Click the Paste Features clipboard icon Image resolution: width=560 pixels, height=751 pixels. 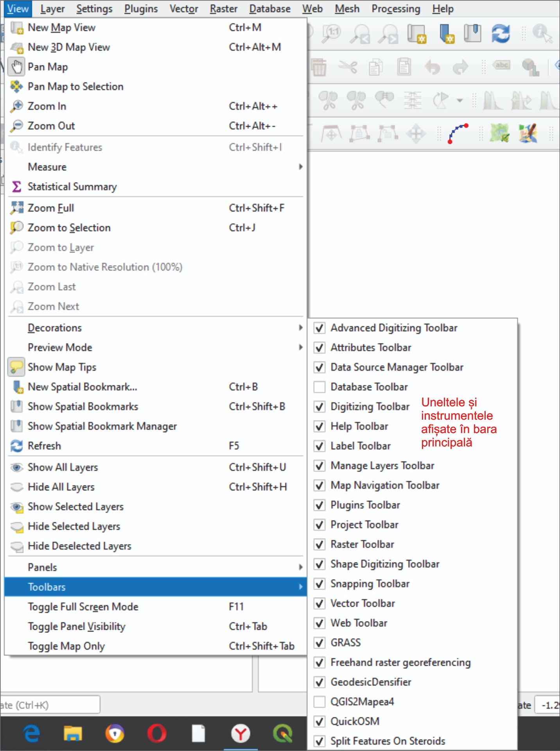coord(404,67)
